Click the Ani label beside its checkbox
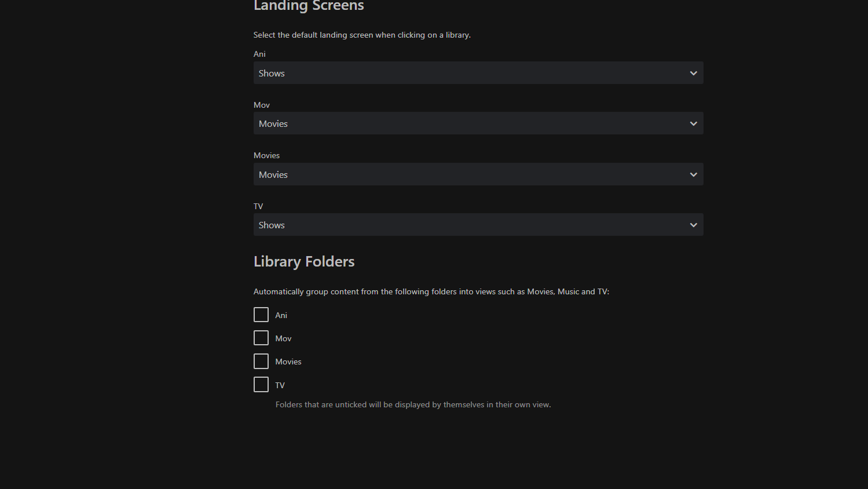Screen dimensions: 868x489 281,315
